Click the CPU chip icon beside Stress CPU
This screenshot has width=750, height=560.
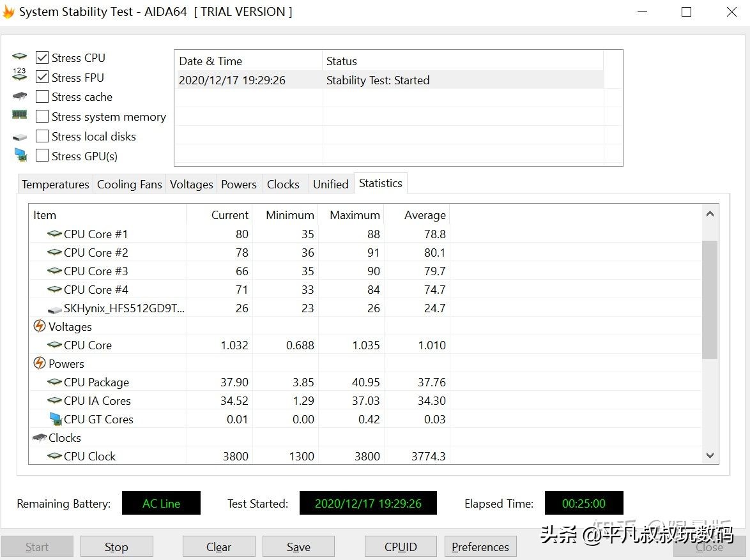[x=20, y=56]
